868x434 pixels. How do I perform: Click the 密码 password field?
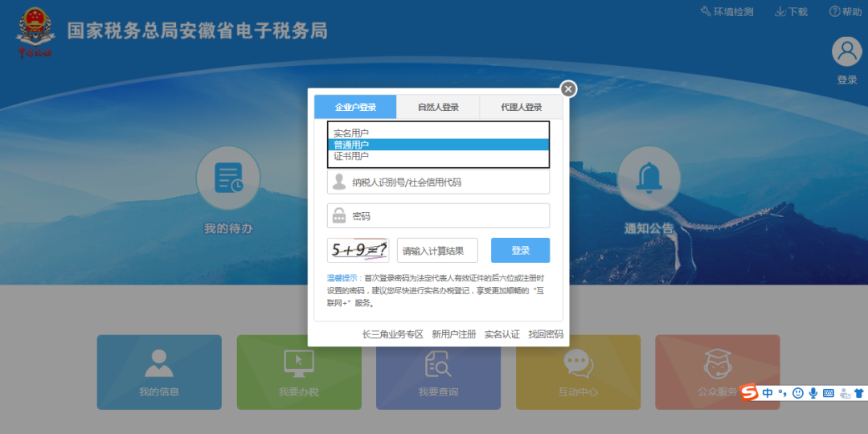pyautogui.click(x=439, y=216)
